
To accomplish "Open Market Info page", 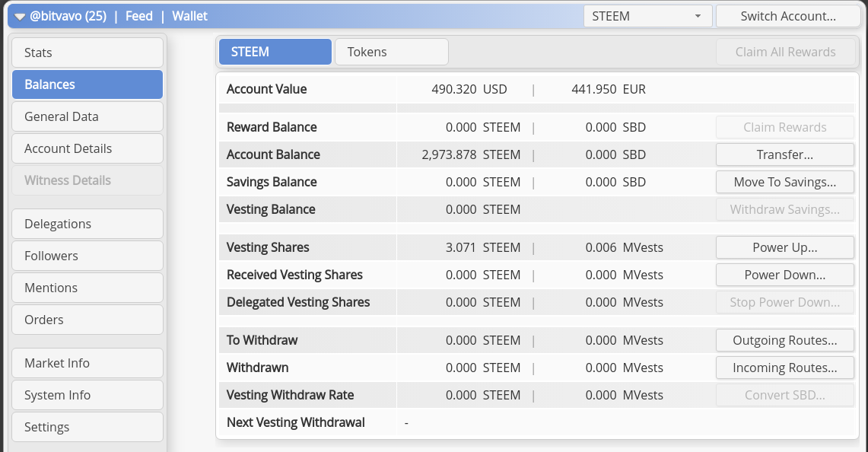I will coord(87,363).
